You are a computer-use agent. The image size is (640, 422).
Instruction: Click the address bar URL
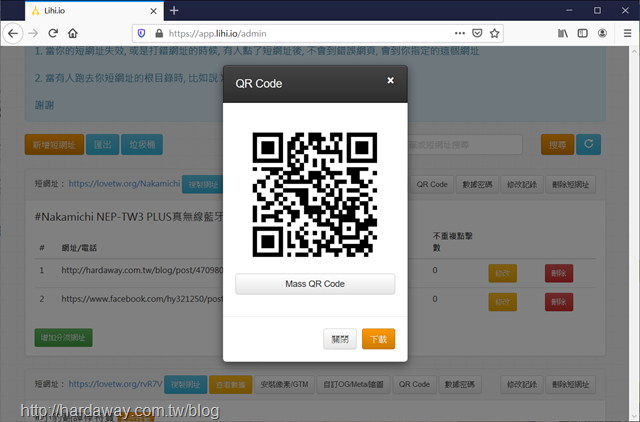(x=218, y=33)
